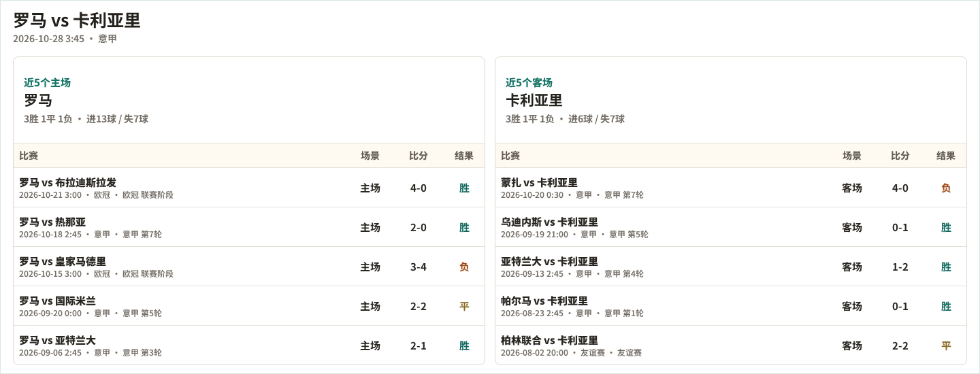The width and height of the screenshot is (980, 374).
Task: Click the date 2026-10-18 2:45 意甲 第7轮
Action: pos(91,235)
